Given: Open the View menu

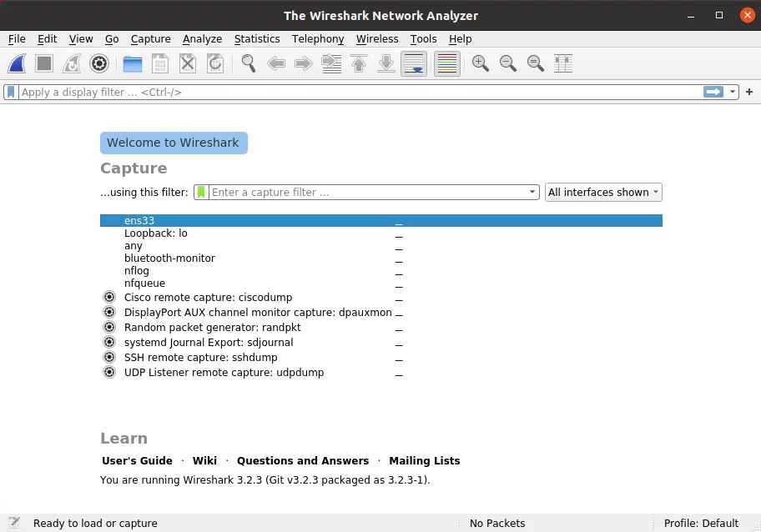Looking at the screenshot, I should click(x=81, y=39).
